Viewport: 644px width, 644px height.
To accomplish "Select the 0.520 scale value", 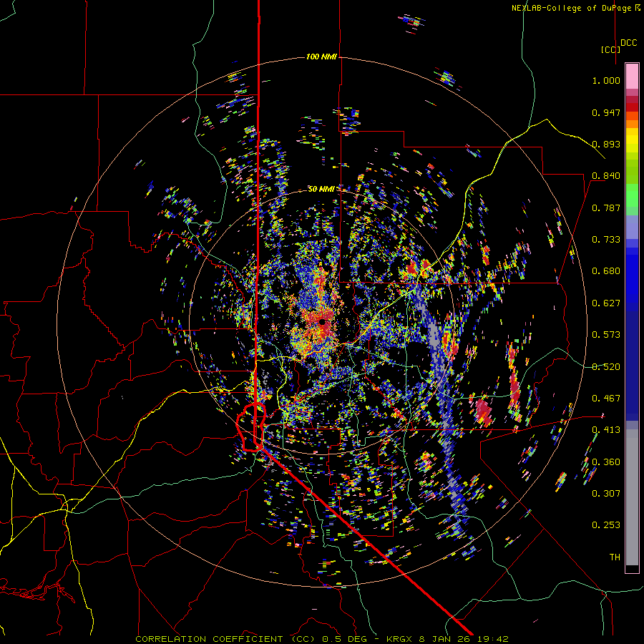I will (x=606, y=366).
